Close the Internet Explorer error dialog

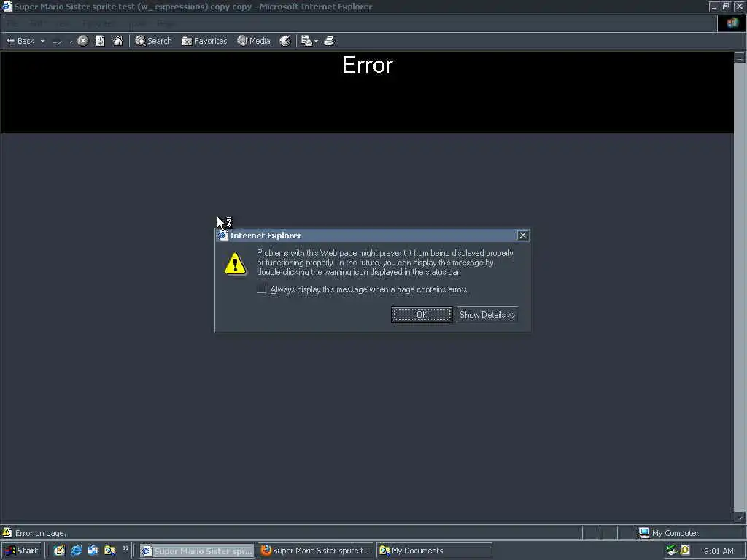[522, 236]
